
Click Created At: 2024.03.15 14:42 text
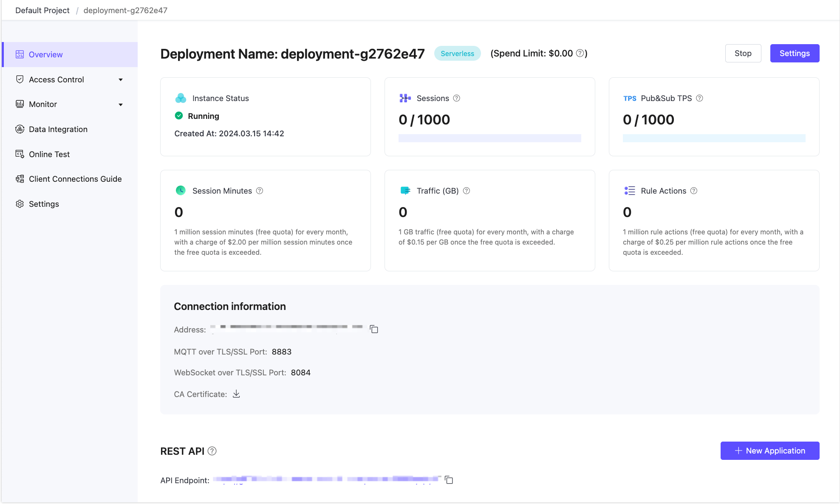click(x=229, y=133)
